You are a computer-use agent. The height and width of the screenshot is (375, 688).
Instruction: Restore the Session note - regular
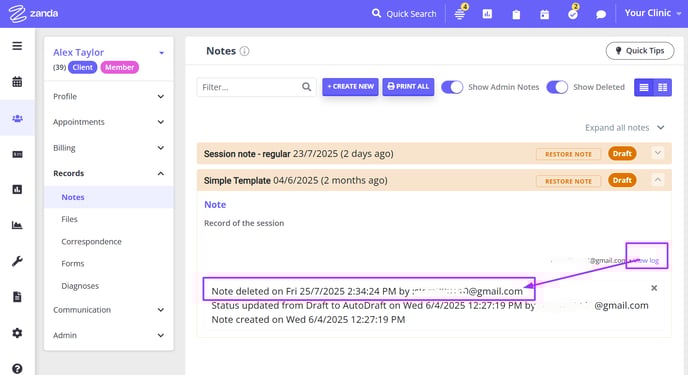click(568, 154)
